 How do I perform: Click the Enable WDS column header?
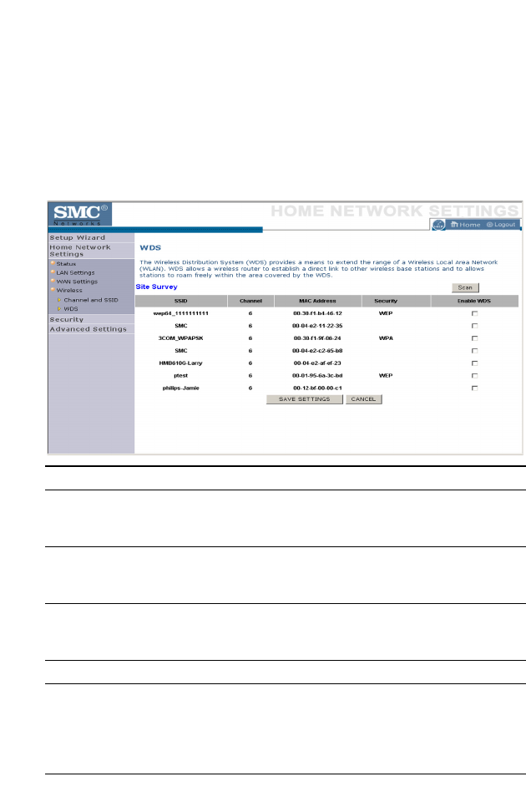(474, 301)
